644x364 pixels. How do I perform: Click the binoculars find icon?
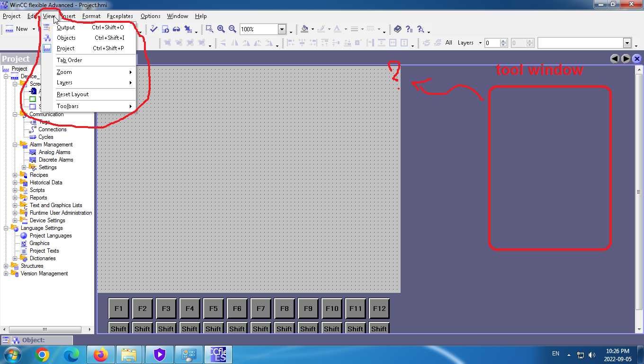click(176, 29)
